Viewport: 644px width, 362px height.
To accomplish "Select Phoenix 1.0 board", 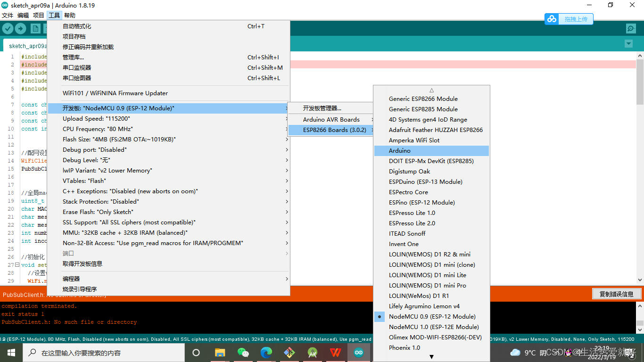I will 432,347.
